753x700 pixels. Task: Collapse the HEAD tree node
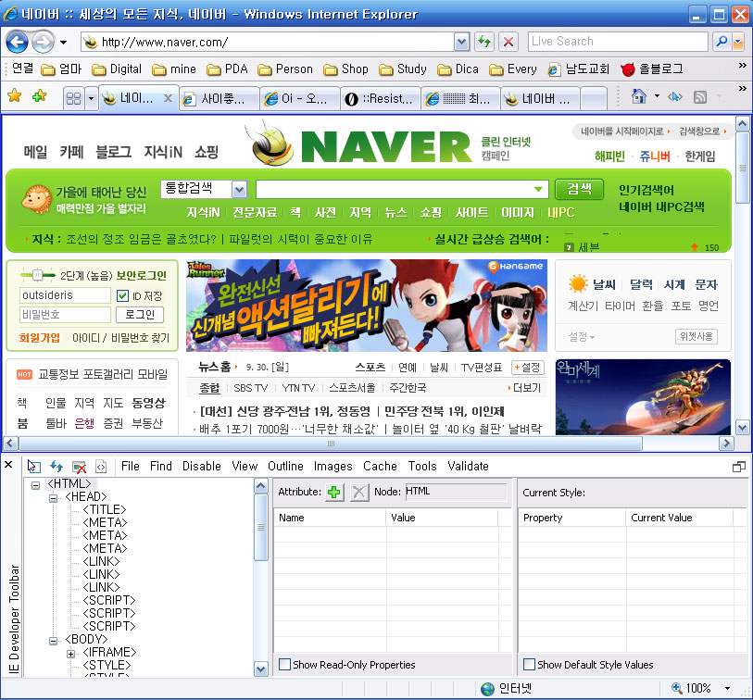click(x=54, y=498)
